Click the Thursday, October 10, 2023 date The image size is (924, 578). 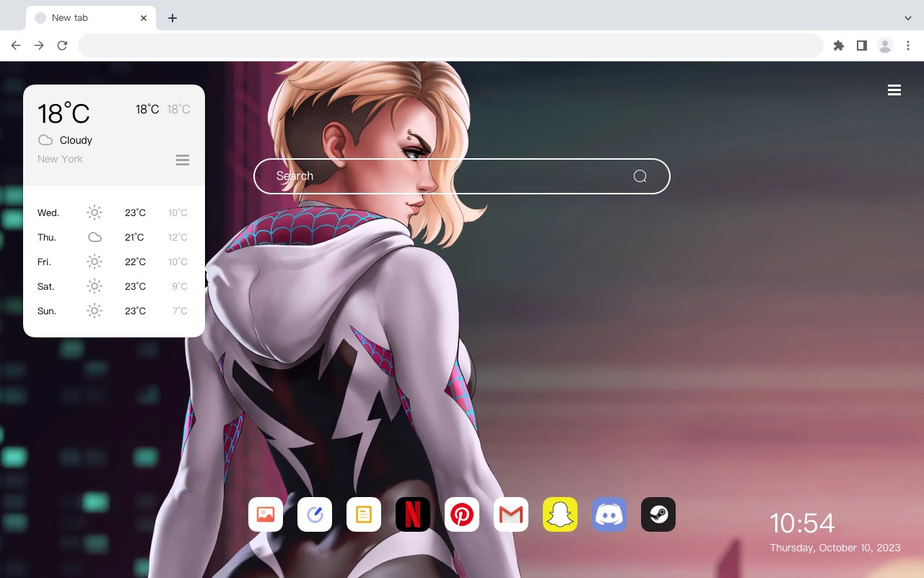pos(835,548)
